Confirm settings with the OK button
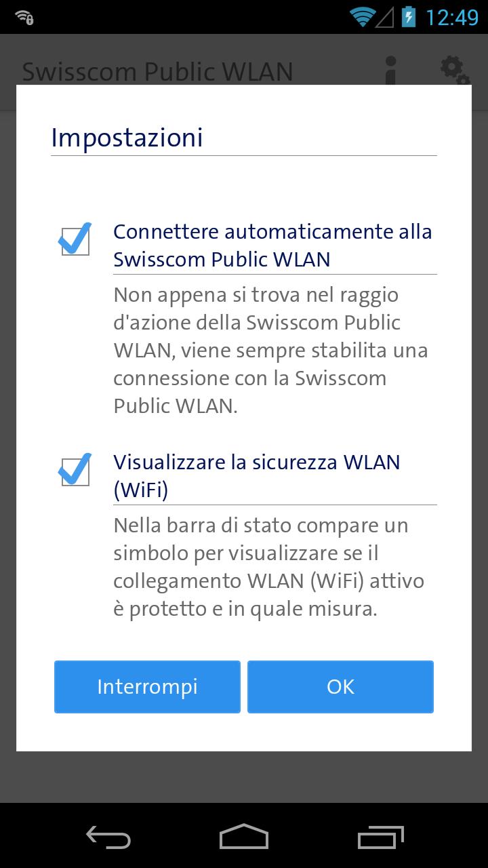The image size is (488, 868). pyautogui.click(x=340, y=687)
